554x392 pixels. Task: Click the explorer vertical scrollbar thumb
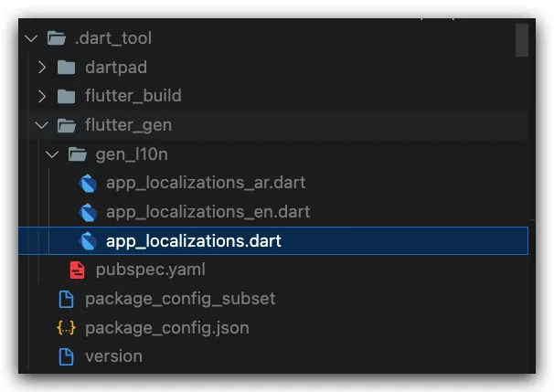click(x=522, y=39)
